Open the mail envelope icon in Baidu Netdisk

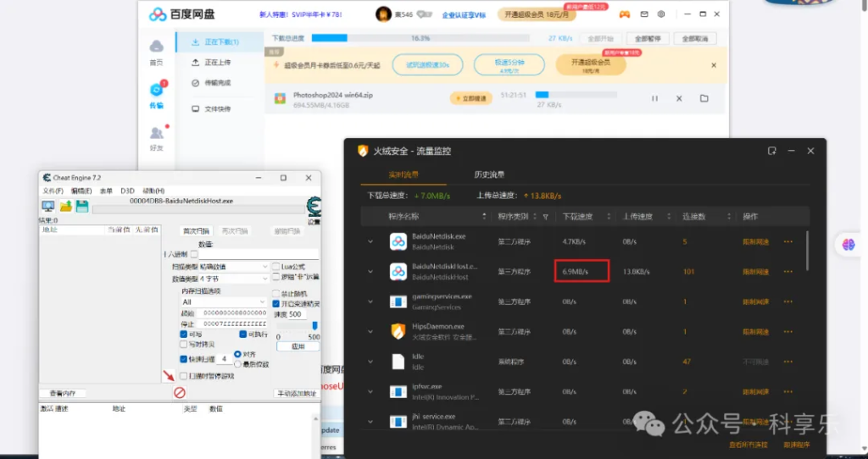click(644, 14)
